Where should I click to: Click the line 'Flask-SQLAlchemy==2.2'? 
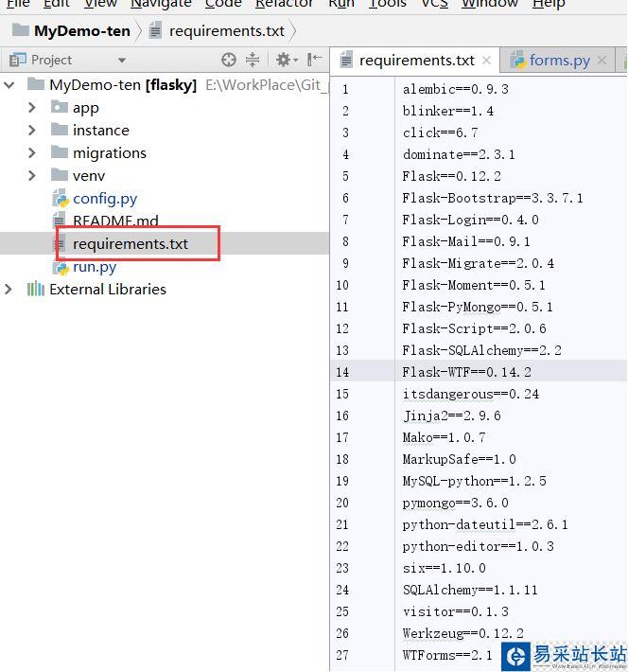coord(482,350)
